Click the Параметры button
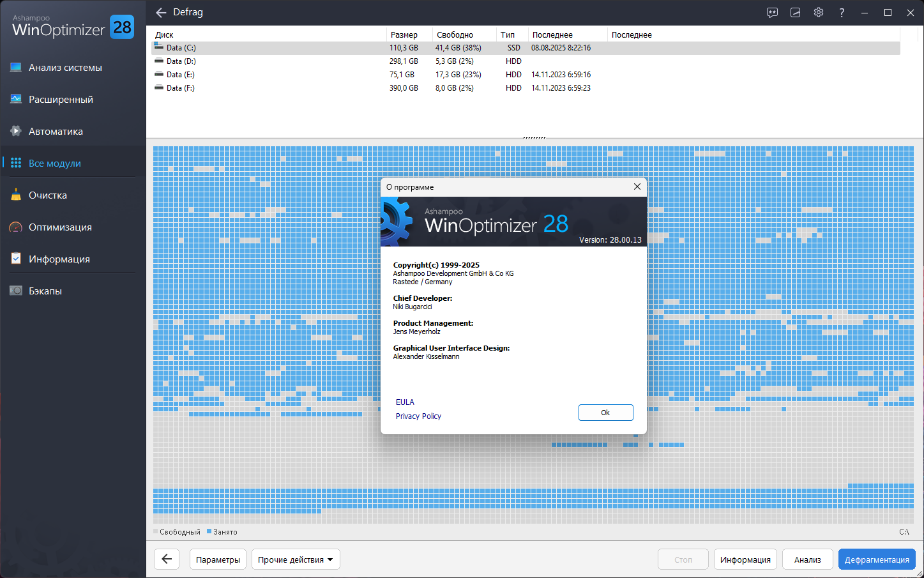924x578 pixels. [218, 559]
